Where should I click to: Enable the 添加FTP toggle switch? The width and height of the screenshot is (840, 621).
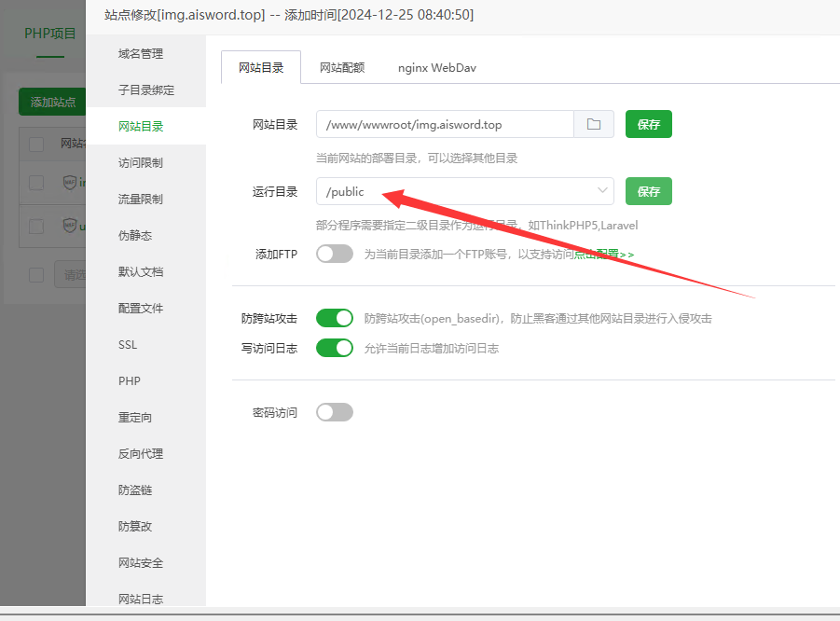pos(335,254)
